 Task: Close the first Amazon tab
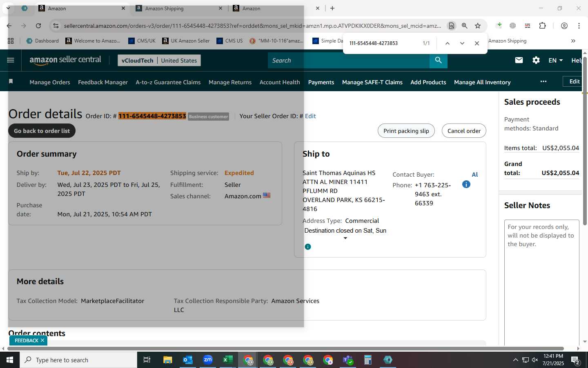123,8
